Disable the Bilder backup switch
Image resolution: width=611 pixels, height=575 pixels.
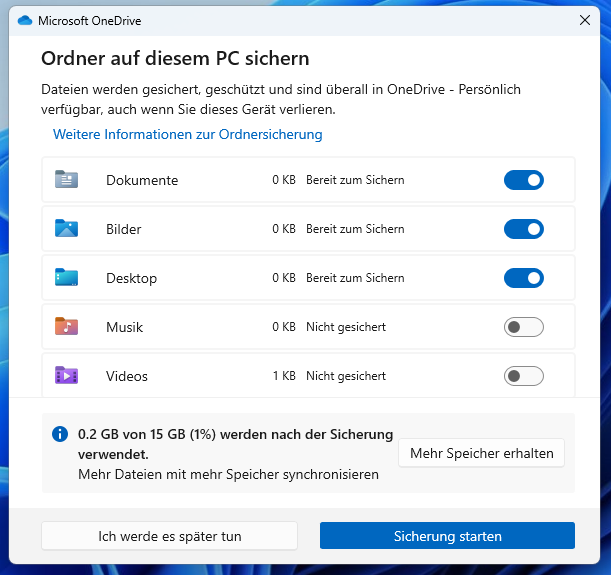point(524,229)
